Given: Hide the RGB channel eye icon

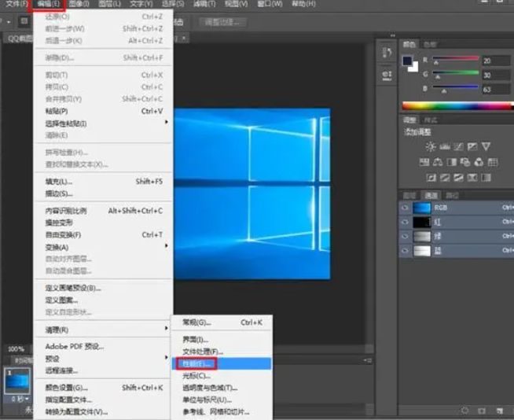Looking at the screenshot, I should tap(406, 208).
